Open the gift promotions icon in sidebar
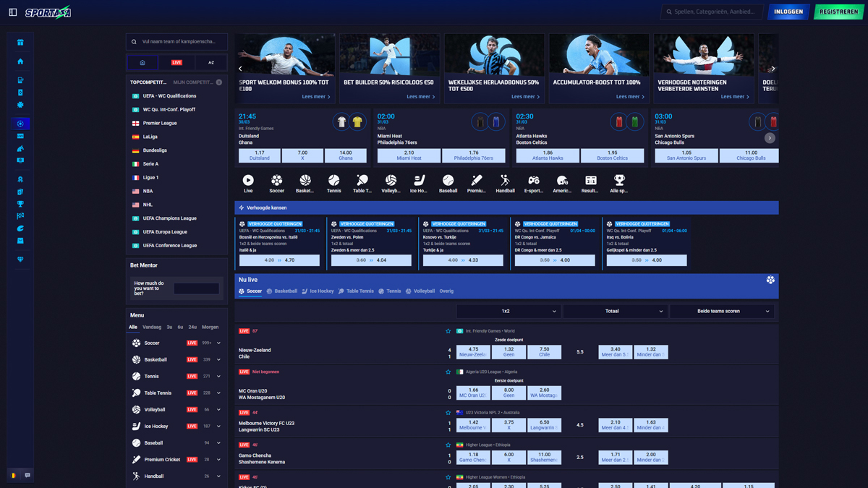Image resolution: width=868 pixels, height=488 pixels. coord(20,43)
